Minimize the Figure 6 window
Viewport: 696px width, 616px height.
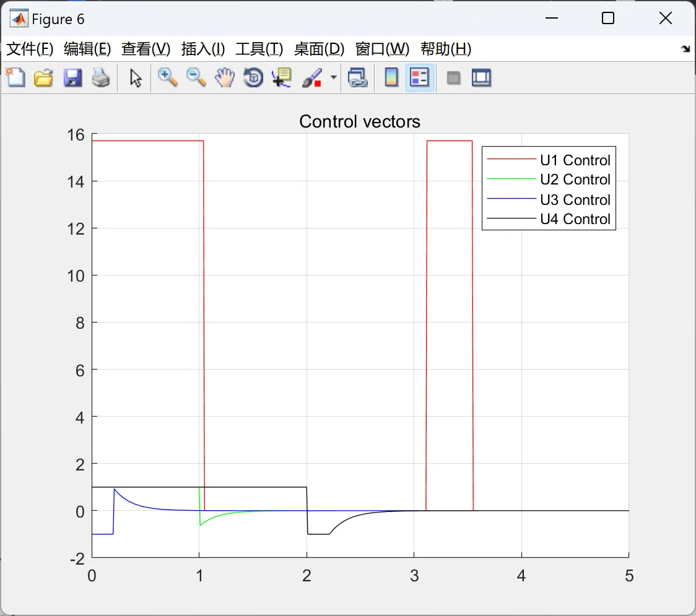(551, 18)
